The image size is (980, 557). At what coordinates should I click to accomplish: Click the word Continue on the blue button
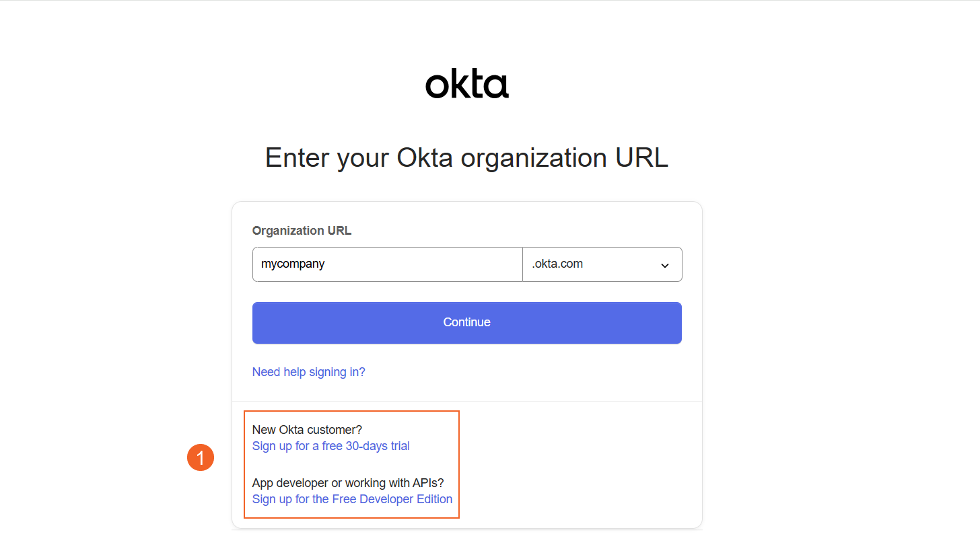pyautogui.click(x=466, y=322)
